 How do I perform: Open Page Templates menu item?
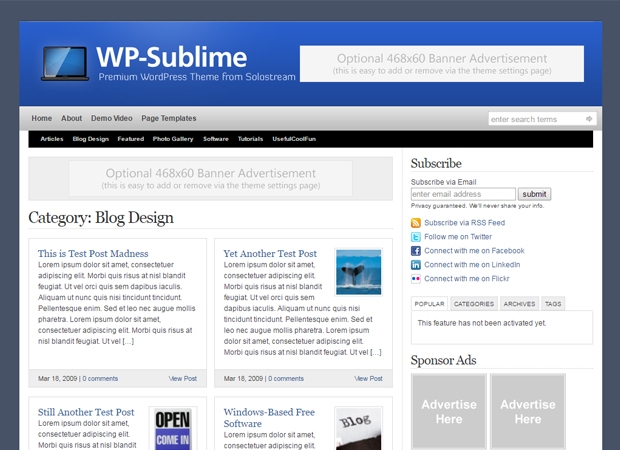[169, 118]
